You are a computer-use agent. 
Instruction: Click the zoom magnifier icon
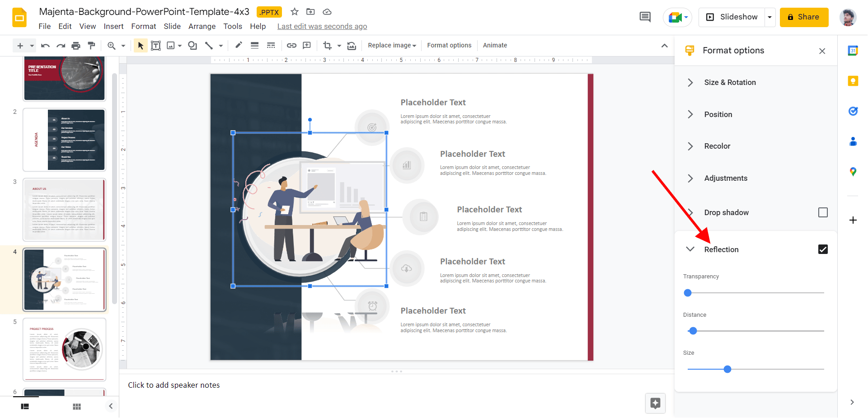112,46
